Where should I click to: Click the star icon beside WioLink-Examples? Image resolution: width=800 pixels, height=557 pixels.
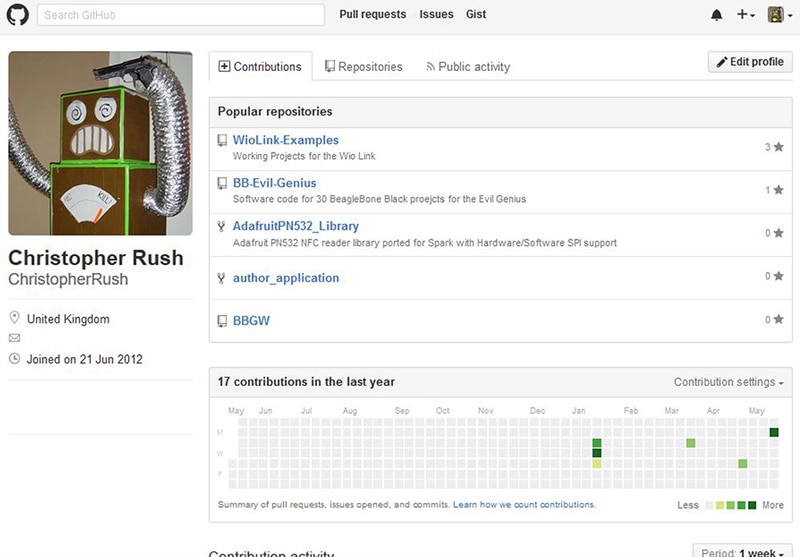coord(778,147)
